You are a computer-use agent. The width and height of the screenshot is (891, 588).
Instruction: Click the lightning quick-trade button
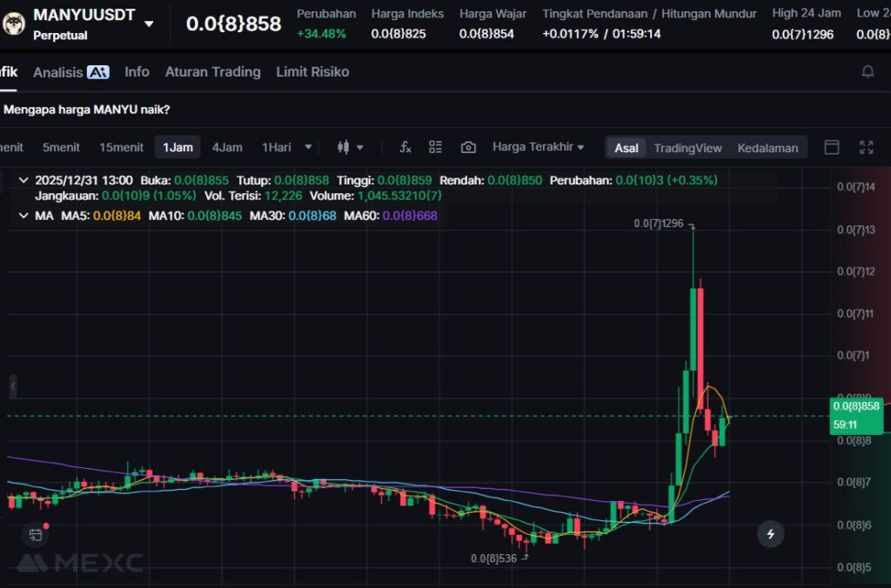tap(770, 533)
